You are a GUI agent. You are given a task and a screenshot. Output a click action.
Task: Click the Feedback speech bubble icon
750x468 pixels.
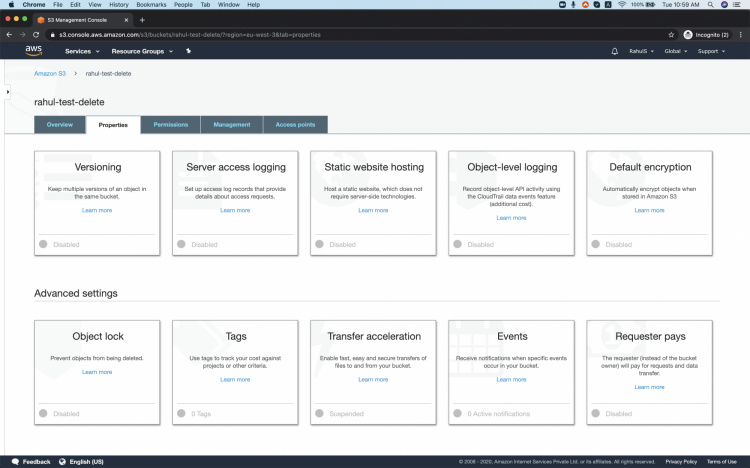tap(15, 461)
